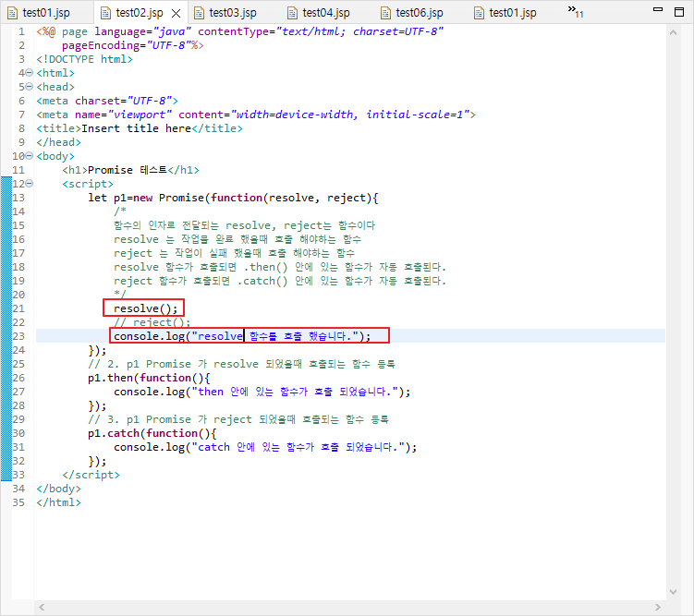This screenshot has height=616, width=694.
Task: Minimize the editor area
Action: point(658,9)
